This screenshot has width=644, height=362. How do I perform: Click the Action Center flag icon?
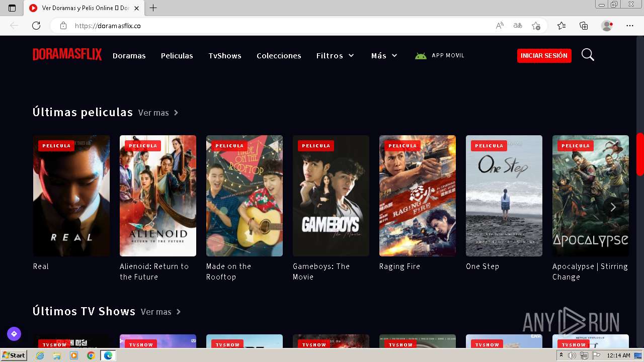[x=596, y=355]
